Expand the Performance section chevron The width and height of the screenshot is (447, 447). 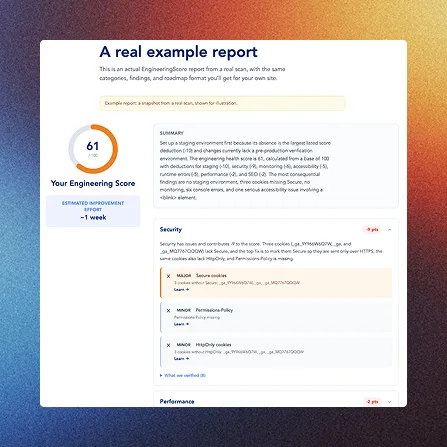(389, 402)
